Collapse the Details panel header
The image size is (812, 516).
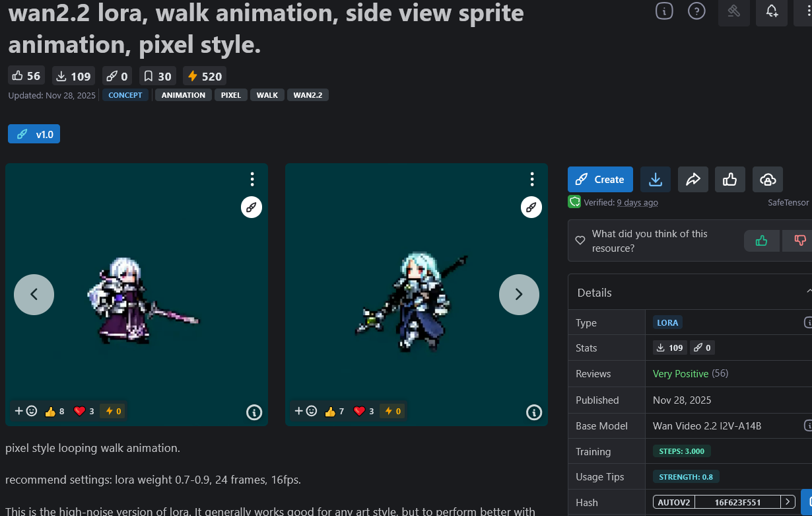[690, 293]
